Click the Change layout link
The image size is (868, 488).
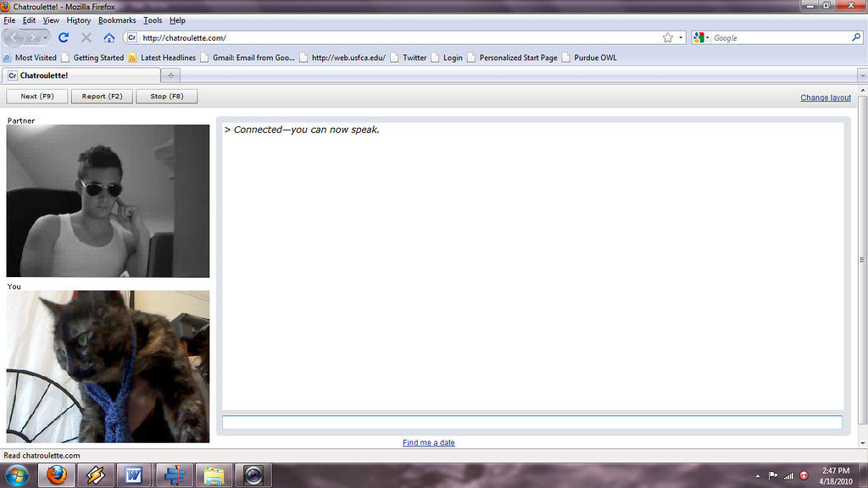(826, 97)
